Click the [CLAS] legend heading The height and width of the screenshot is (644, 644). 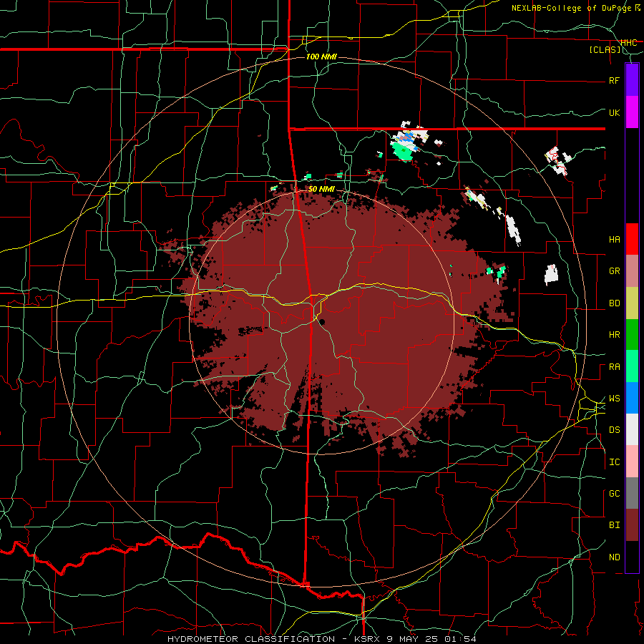point(605,50)
